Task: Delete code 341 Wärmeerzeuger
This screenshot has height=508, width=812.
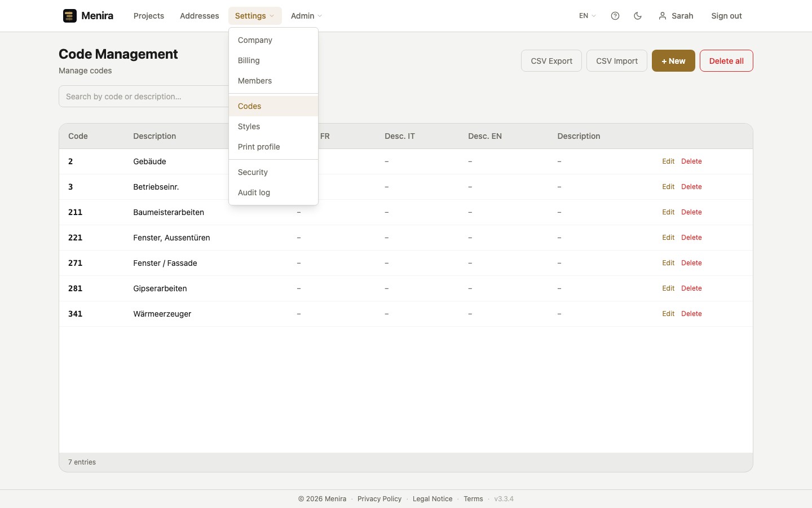Action: 691,314
